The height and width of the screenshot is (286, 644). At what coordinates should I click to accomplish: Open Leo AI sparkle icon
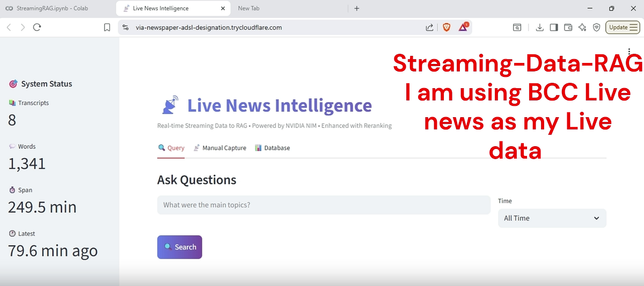[x=582, y=27]
